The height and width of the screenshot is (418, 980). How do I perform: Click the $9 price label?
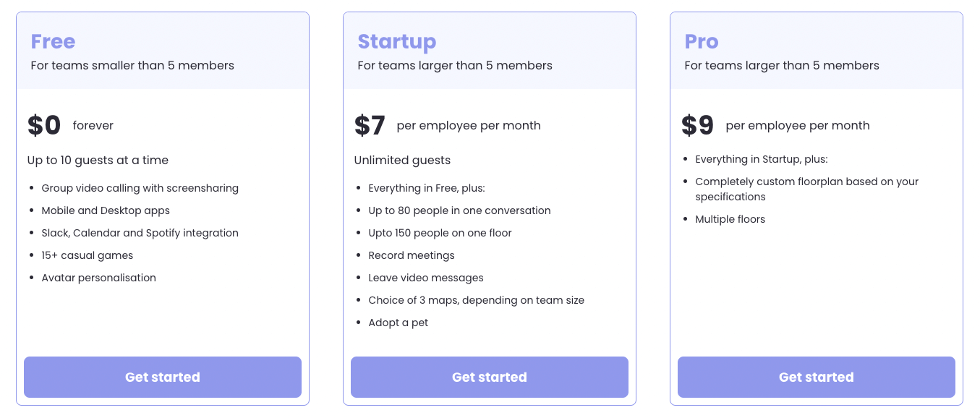click(x=697, y=125)
